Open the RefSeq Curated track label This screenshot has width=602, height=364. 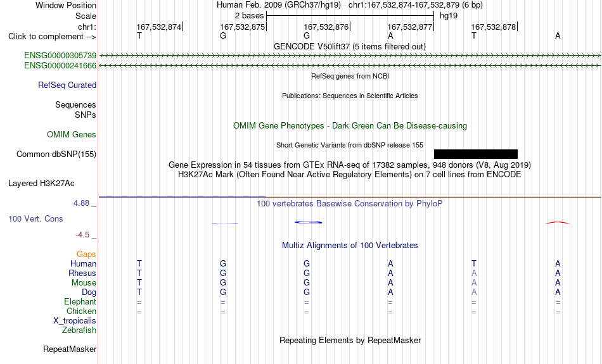(67, 85)
